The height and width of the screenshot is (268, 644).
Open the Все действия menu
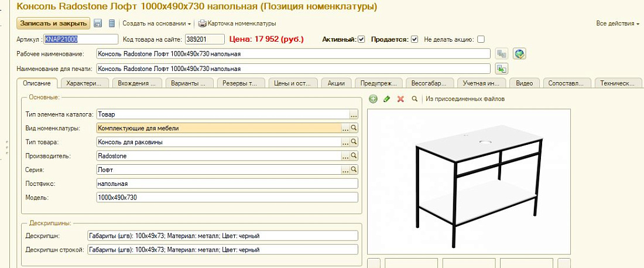click(618, 23)
